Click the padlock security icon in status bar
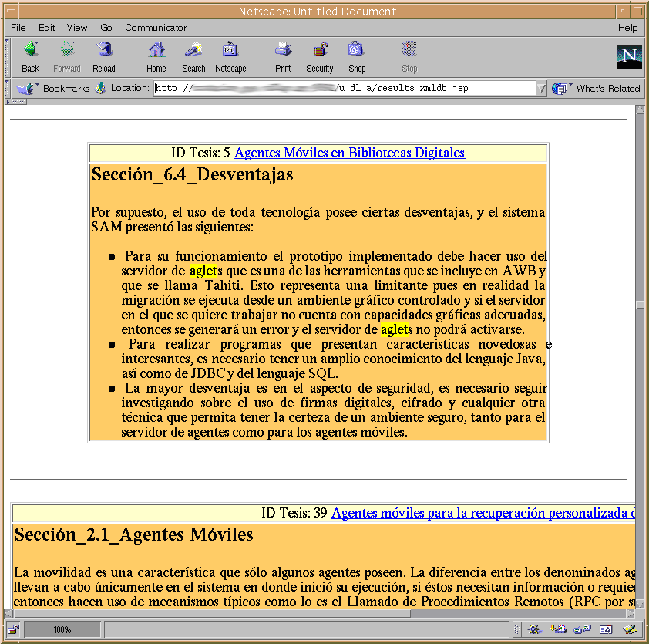This screenshot has height=644, width=649. coord(14,629)
